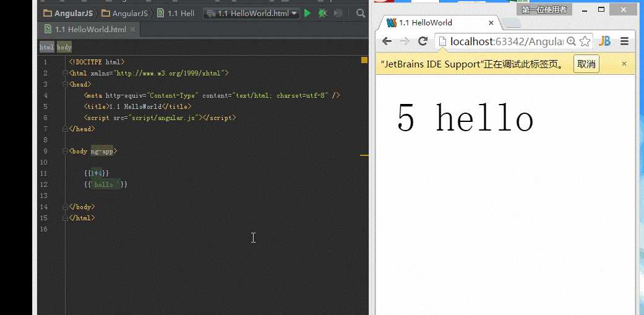The image size is (644, 315).
Task: Open the run configuration dropdown 1.1 HelloWorld.html
Action: tap(252, 14)
